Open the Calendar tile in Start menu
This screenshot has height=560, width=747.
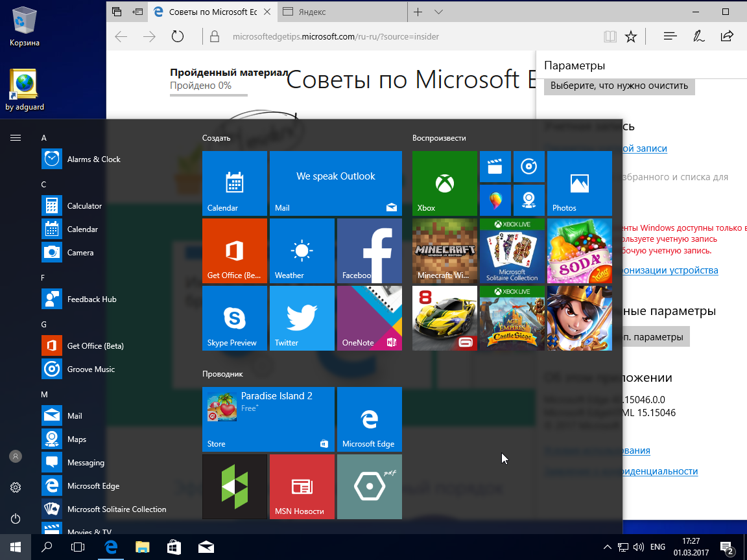point(234,183)
